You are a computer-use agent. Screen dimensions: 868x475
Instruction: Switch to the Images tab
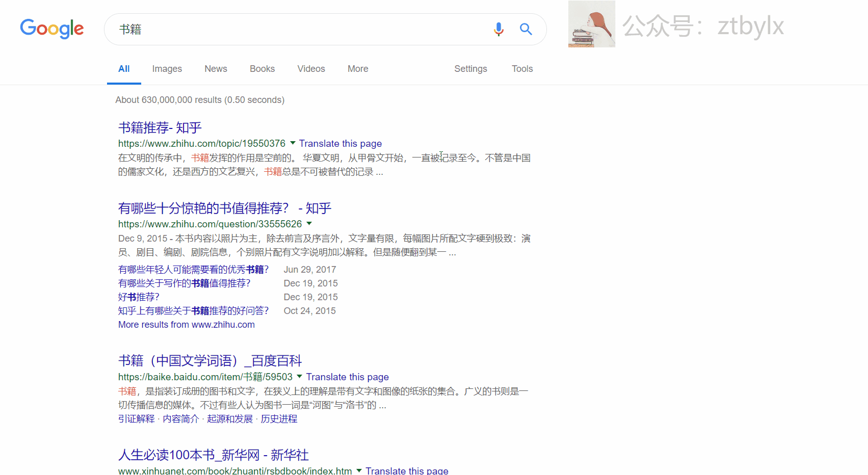point(167,69)
